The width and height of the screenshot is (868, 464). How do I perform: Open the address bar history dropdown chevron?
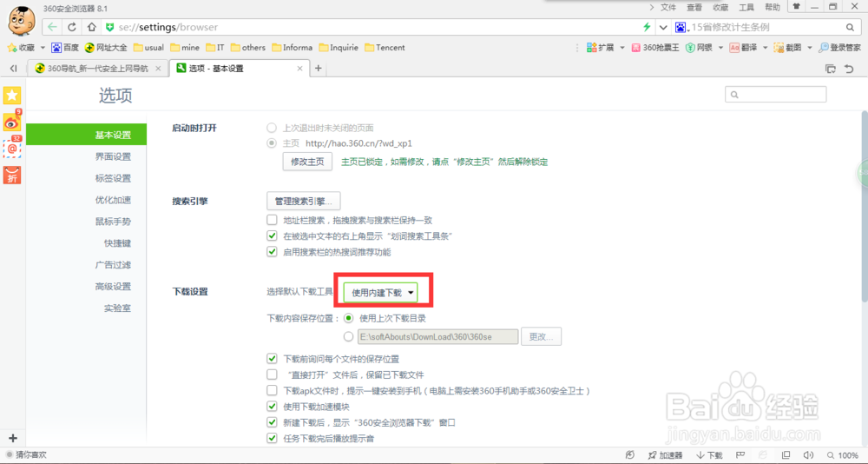[662, 27]
